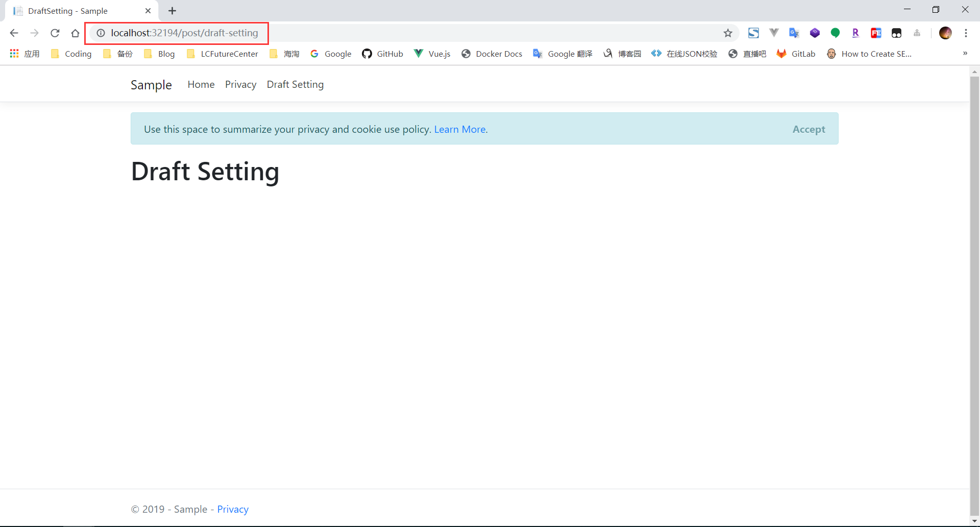Click the green circle extension icon
980x527 pixels.
[835, 33]
